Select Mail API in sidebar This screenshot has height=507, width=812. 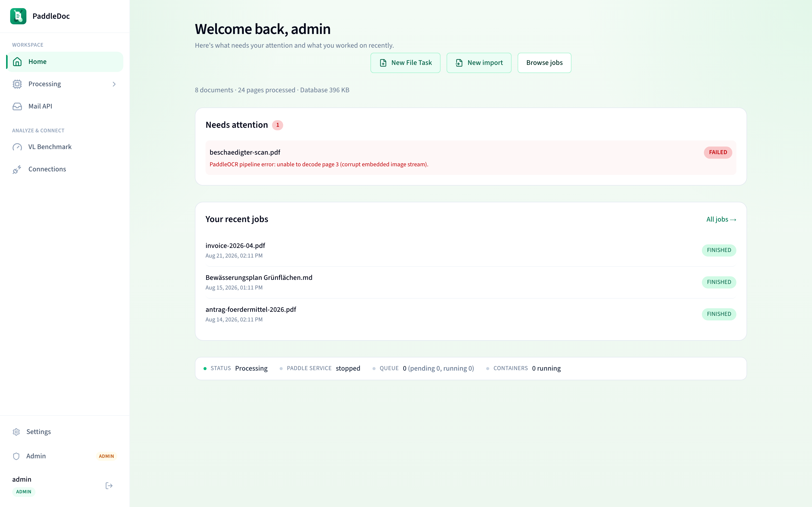click(x=65, y=106)
